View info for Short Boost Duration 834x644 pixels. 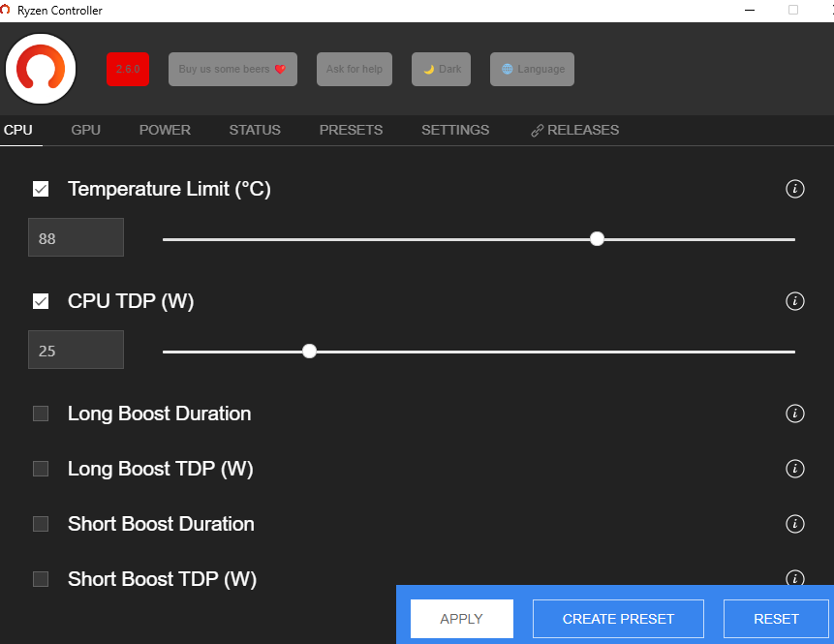[794, 524]
